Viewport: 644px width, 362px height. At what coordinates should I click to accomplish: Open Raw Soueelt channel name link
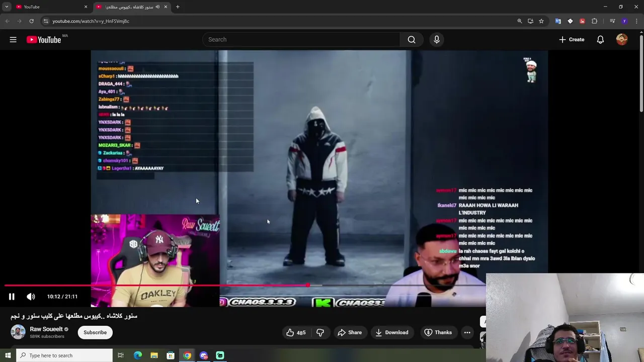point(46,329)
